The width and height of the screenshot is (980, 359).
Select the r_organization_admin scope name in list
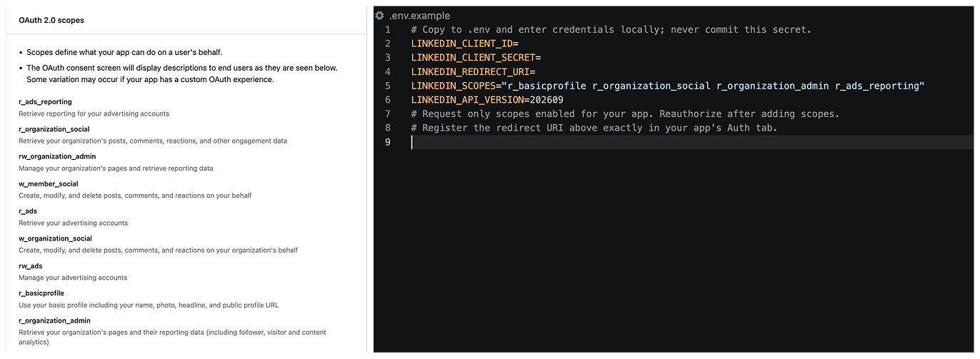point(55,320)
